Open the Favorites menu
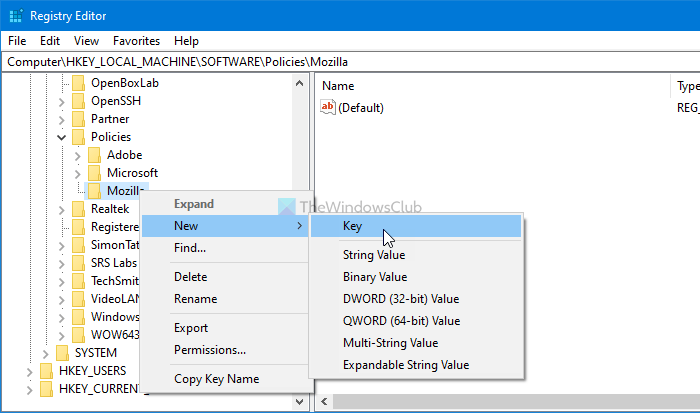 [136, 41]
